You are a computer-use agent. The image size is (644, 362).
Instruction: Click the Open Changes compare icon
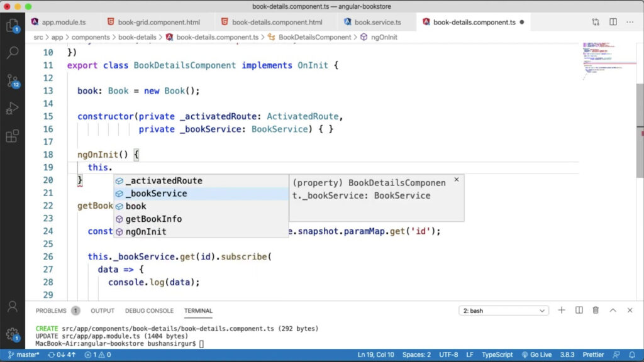tap(596, 22)
